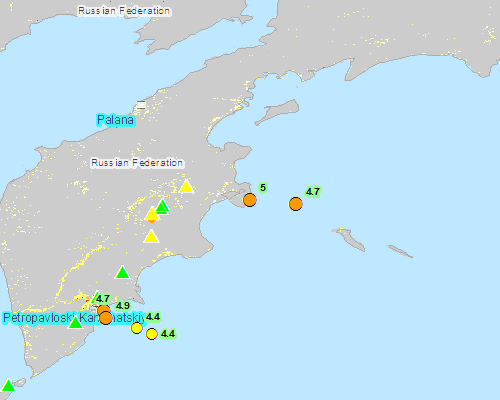Select the orange earthquake circle labeled 5
This screenshot has width=500, height=400.
point(250,200)
